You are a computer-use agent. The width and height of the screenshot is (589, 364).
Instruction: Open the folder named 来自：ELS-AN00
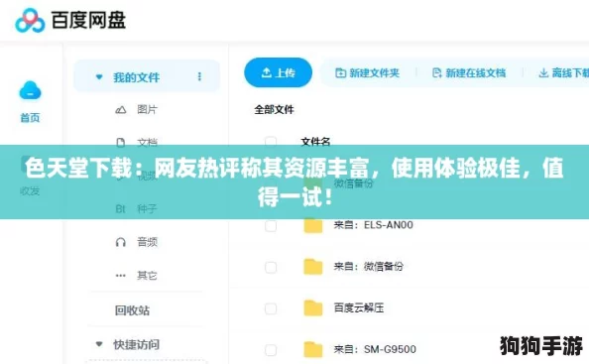(374, 225)
